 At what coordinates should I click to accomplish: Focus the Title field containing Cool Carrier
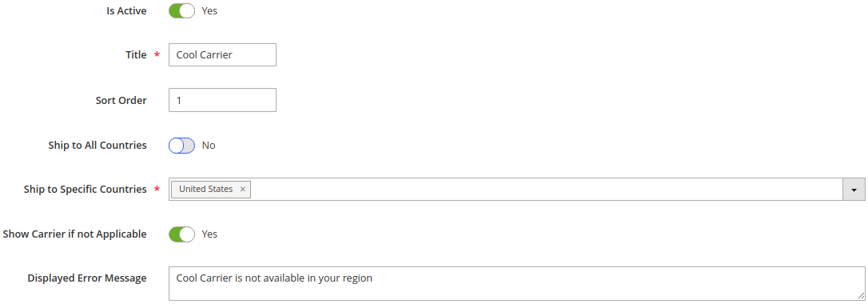pos(222,55)
